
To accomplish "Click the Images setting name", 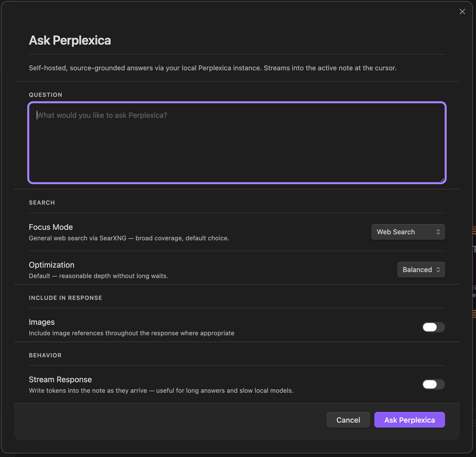I will pos(42,322).
